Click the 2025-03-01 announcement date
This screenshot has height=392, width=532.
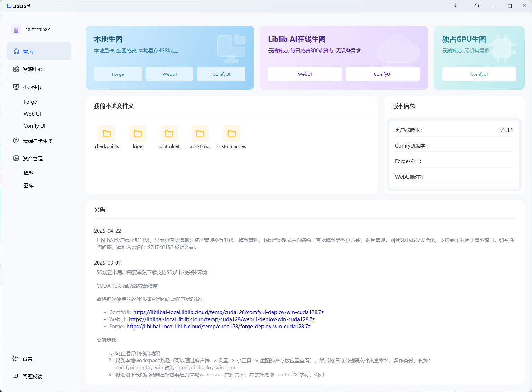[x=108, y=263]
